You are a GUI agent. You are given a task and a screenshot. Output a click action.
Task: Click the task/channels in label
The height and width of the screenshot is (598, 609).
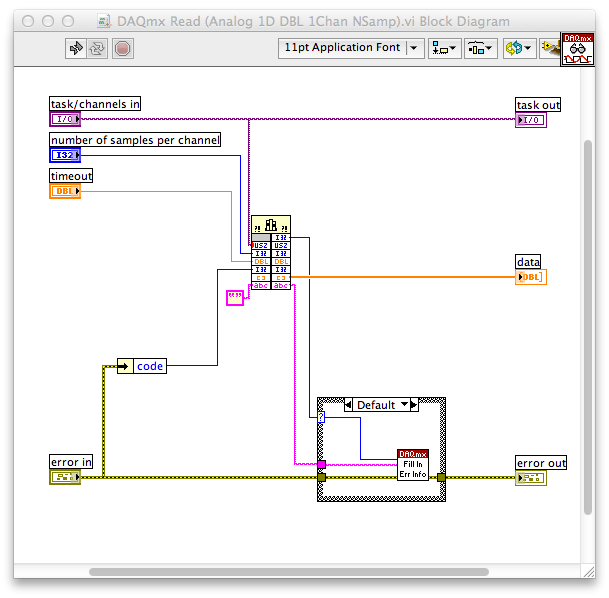pyautogui.click(x=95, y=104)
